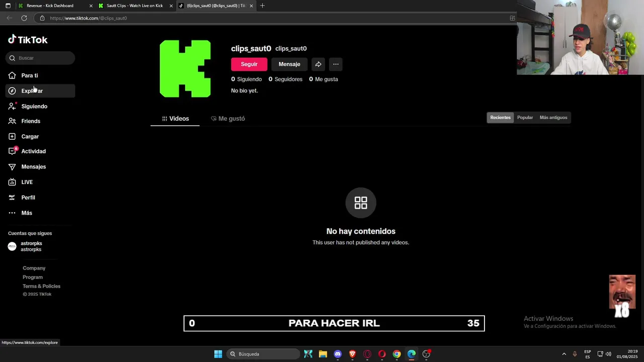
Task: Expand the Company footer link
Action: click(x=34, y=268)
